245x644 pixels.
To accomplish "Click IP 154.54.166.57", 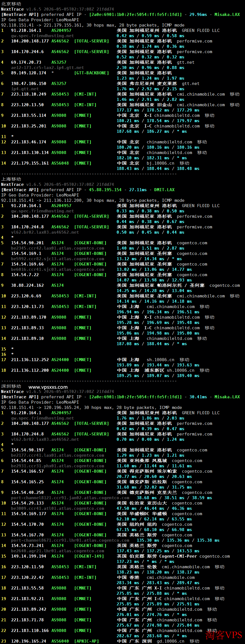I will tap(27, 471).
